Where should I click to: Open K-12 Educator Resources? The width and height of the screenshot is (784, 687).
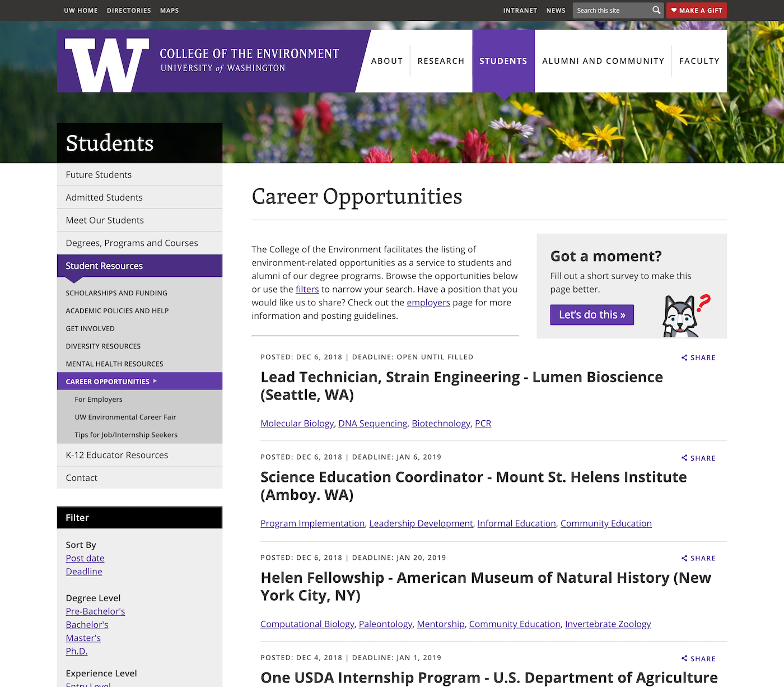click(139, 455)
